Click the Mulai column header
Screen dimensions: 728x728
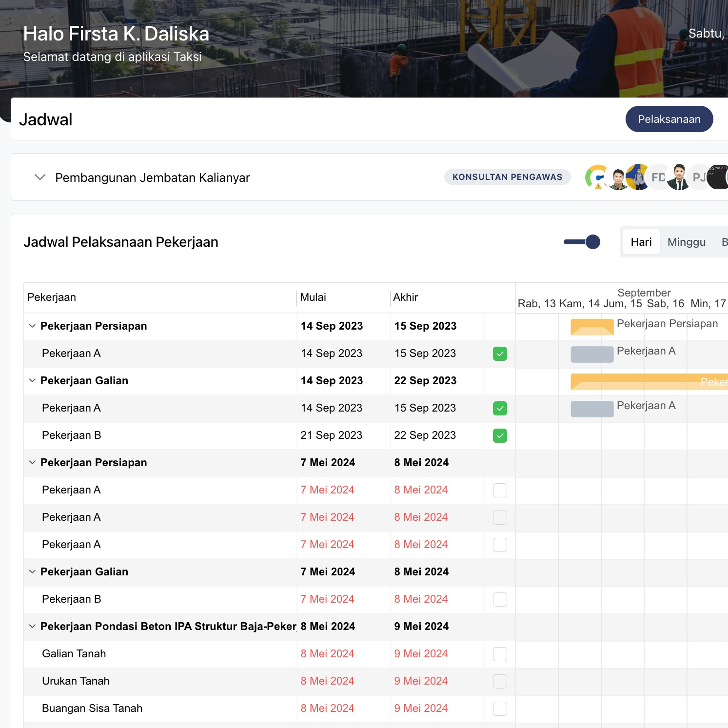pyautogui.click(x=313, y=297)
